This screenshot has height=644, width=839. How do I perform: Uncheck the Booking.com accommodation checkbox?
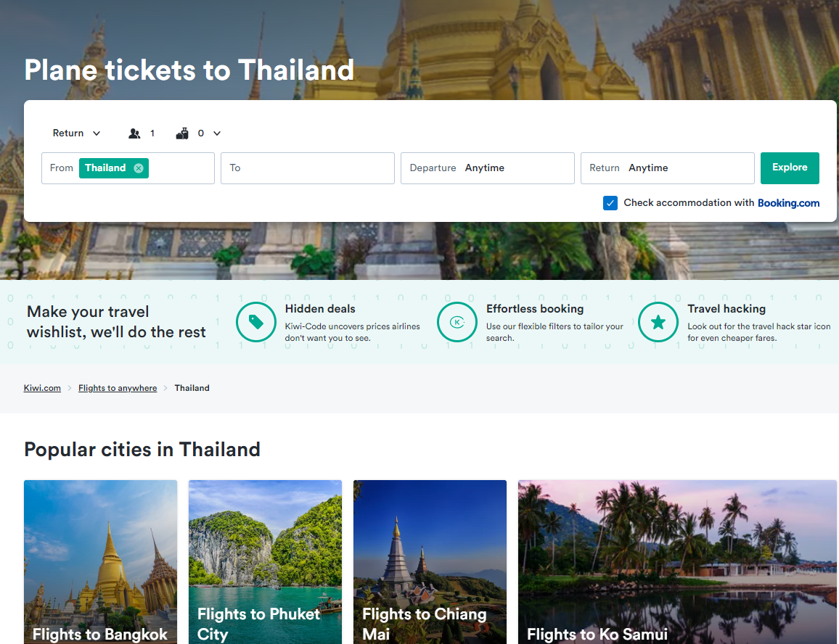click(x=610, y=203)
